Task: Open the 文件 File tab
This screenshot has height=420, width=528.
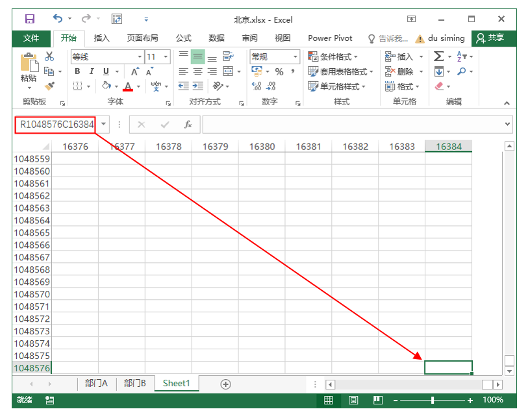Action: (x=31, y=38)
